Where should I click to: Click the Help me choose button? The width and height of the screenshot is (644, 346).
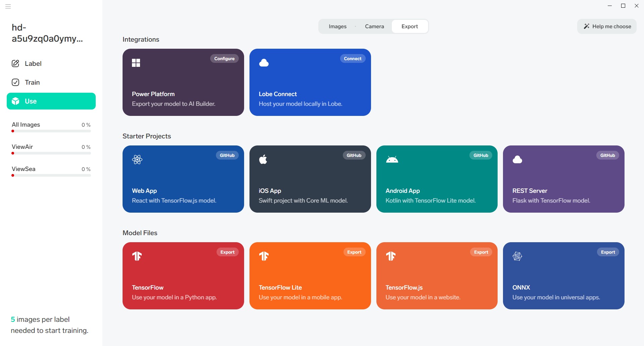click(x=607, y=27)
